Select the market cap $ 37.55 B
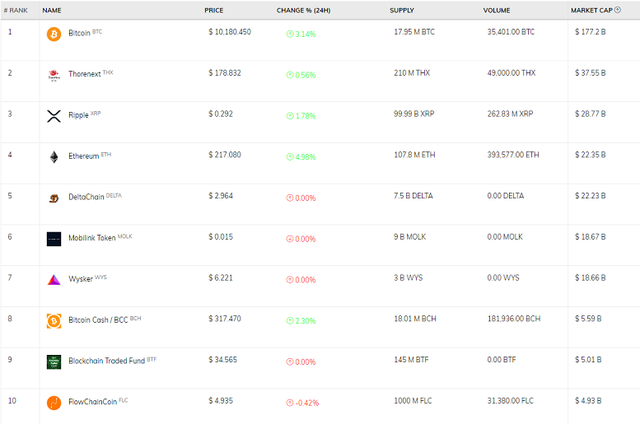640x424 pixels. pos(590,73)
